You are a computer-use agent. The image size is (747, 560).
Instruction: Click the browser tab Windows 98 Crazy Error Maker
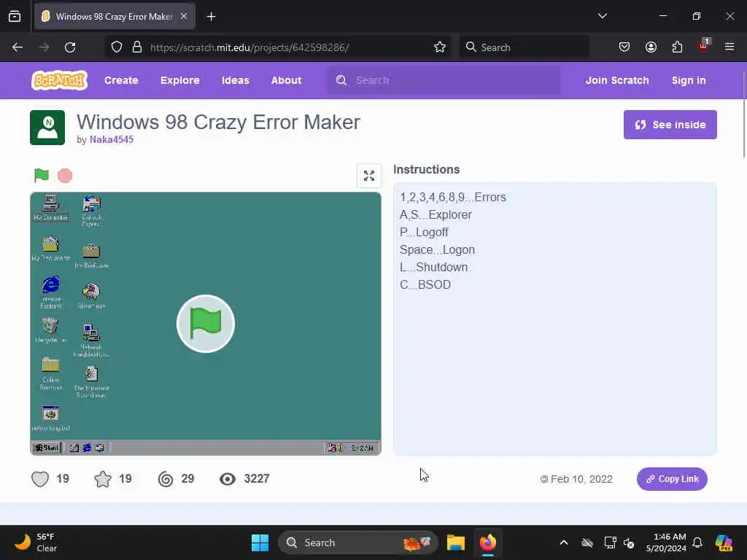coord(115,17)
